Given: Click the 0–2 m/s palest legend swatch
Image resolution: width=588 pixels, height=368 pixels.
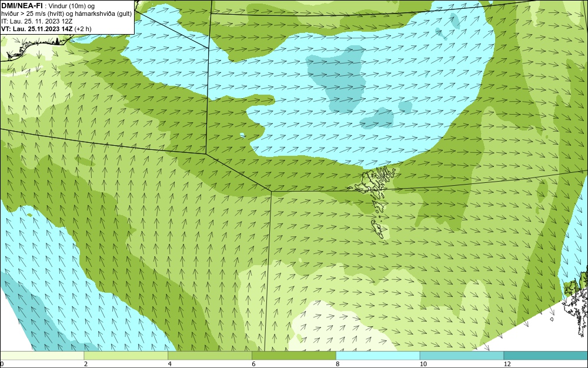Looking at the screenshot, I should [42, 356].
